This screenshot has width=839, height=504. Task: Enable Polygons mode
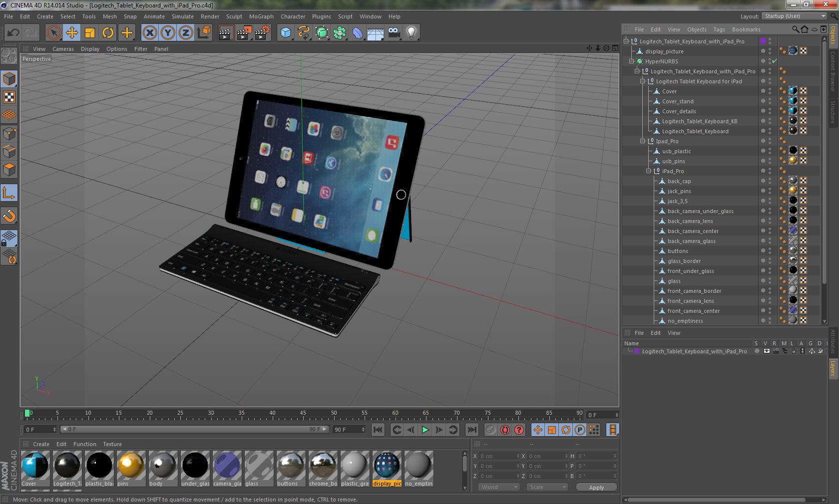9,170
